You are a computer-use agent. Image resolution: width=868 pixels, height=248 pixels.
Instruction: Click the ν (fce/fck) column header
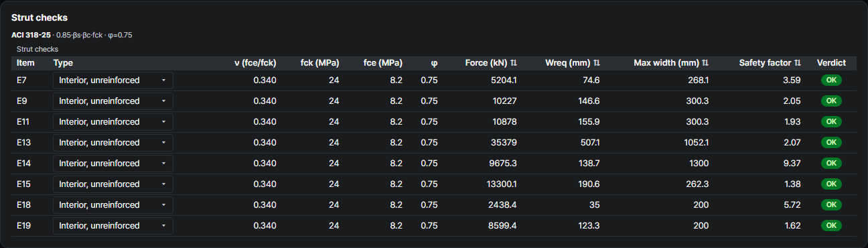(255, 63)
